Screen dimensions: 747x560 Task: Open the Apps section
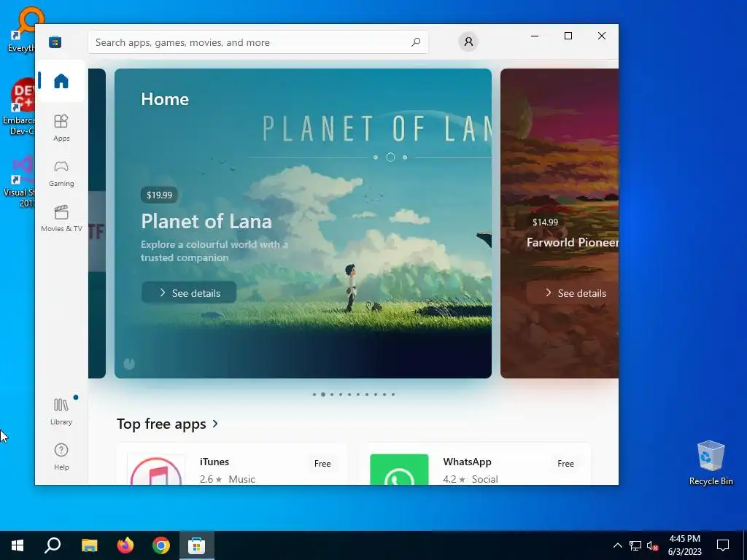point(61,128)
